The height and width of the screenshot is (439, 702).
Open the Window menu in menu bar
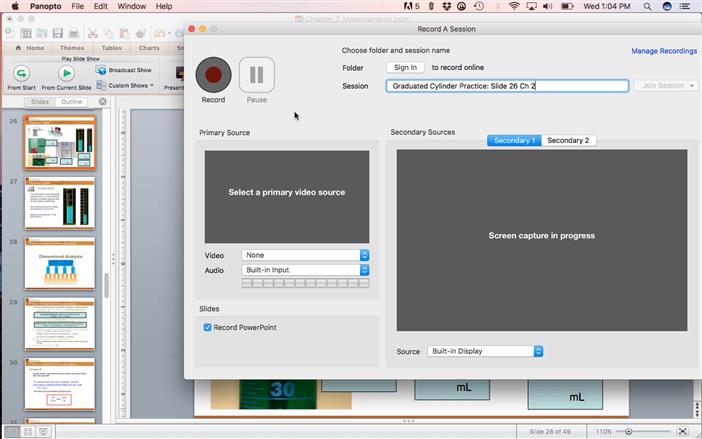[132, 6]
